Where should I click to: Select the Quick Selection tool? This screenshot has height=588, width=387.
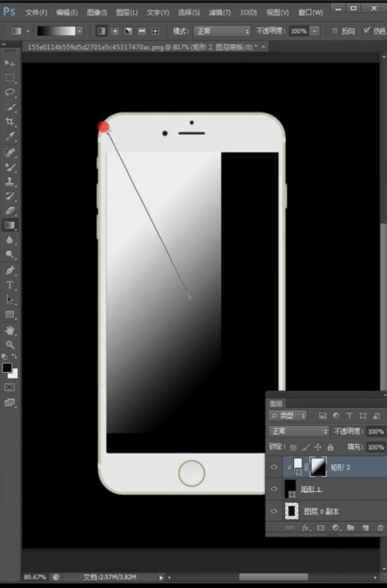pyautogui.click(x=9, y=107)
